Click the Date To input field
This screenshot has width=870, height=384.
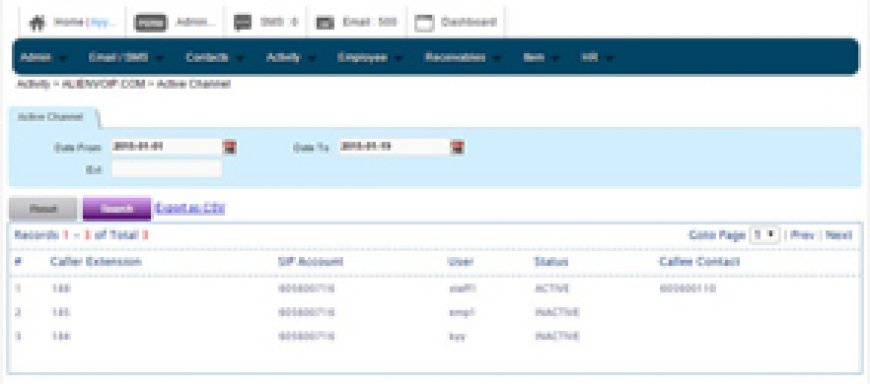(x=394, y=146)
